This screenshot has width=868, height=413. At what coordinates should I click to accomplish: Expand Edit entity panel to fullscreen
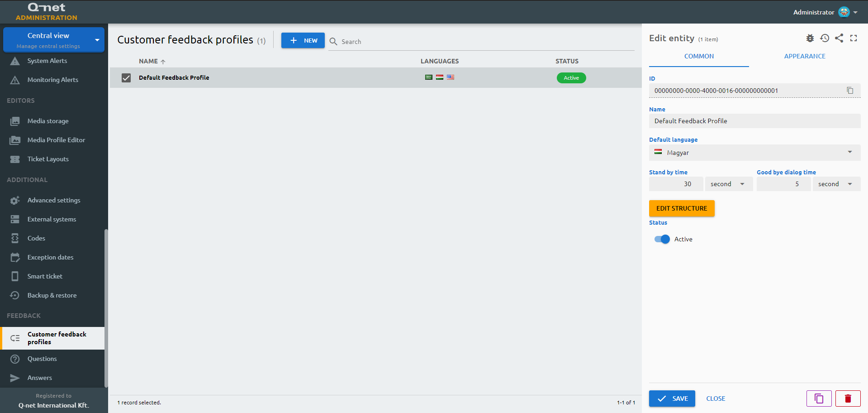[854, 38]
